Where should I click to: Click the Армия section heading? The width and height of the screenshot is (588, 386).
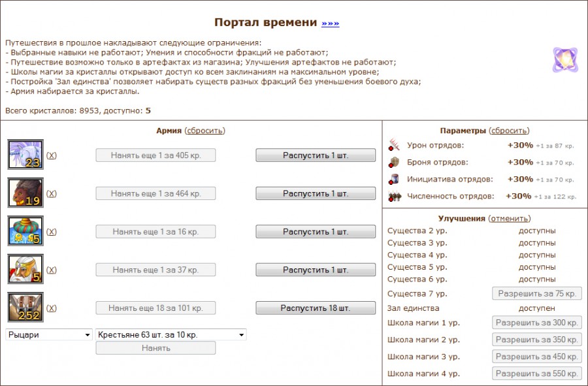[169, 131]
